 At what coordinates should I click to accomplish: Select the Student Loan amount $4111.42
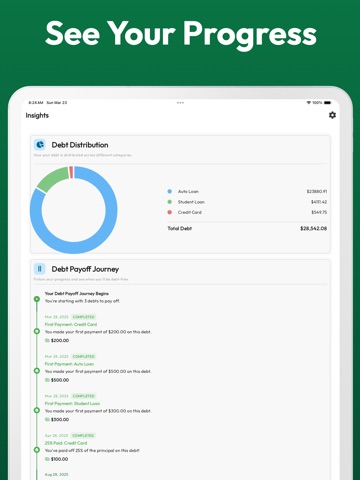pyautogui.click(x=319, y=202)
